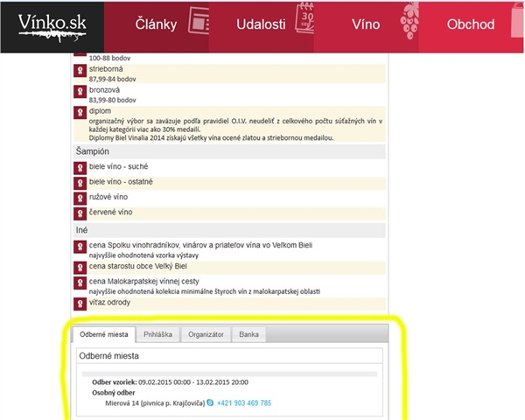The image size is (525, 420).
Task: Select the text cena Malokarpatskej vínnej cesty
Action: click(x=144, y=282)
